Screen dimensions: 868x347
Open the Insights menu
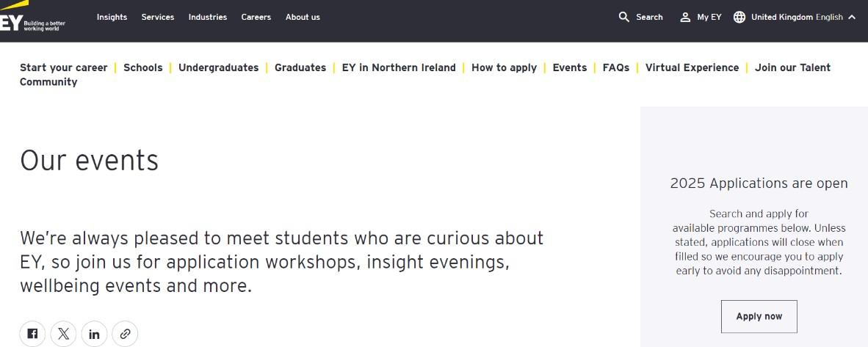(x=112, y=17)
